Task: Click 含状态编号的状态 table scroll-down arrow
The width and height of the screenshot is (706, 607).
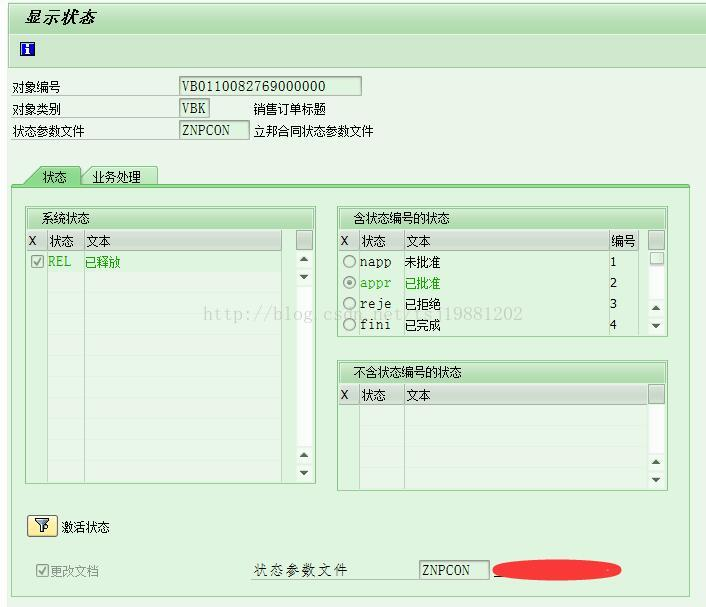Action: click(x=656, y=326)
